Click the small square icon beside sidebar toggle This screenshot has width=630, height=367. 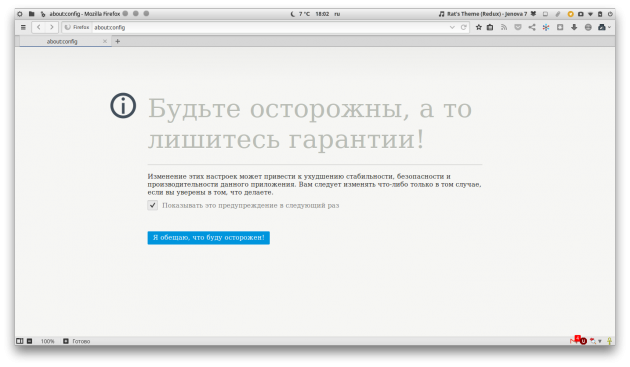pyautogui.click(x=29, y=341)
